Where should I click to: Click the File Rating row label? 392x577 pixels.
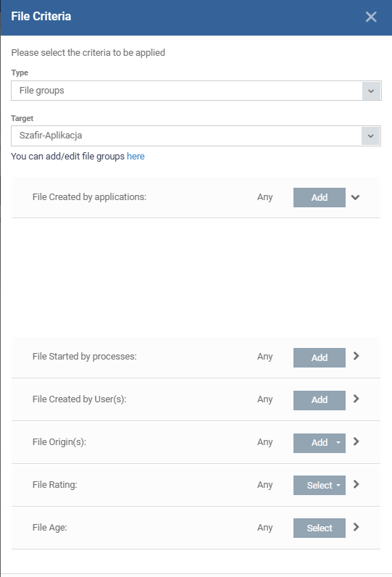[55, 485]
